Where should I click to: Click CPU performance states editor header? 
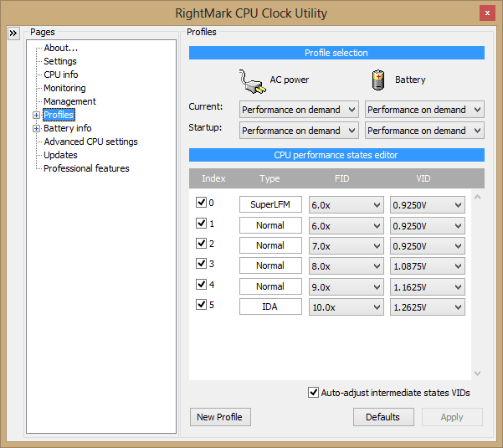pyautogui.click(x=336, y=155)
